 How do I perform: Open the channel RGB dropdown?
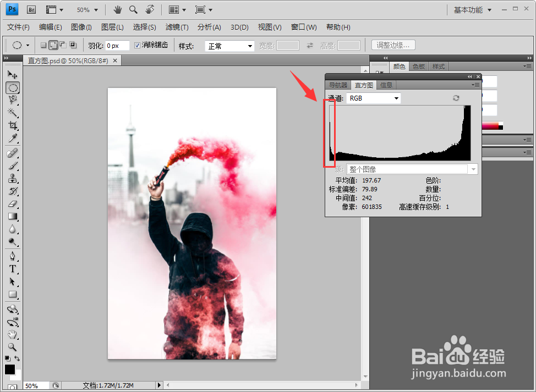pyautogui.click(x=373, y=98)
